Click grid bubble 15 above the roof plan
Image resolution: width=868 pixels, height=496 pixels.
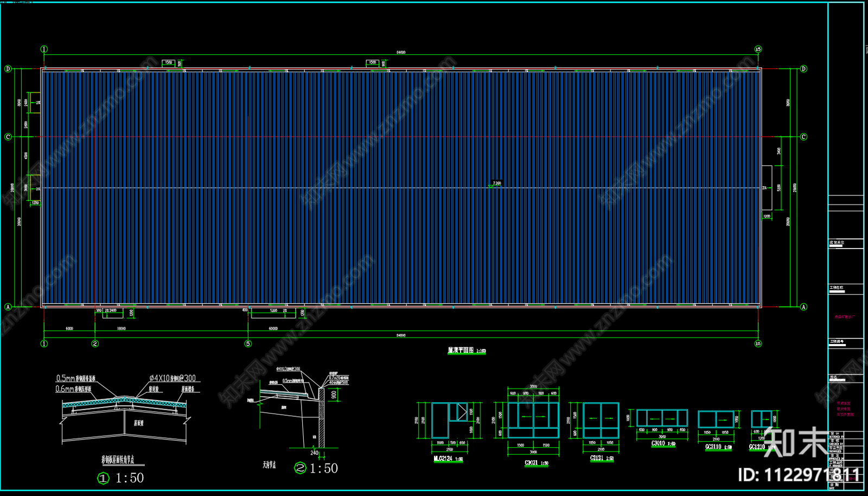pyautogui.click(x=758, y=49)
